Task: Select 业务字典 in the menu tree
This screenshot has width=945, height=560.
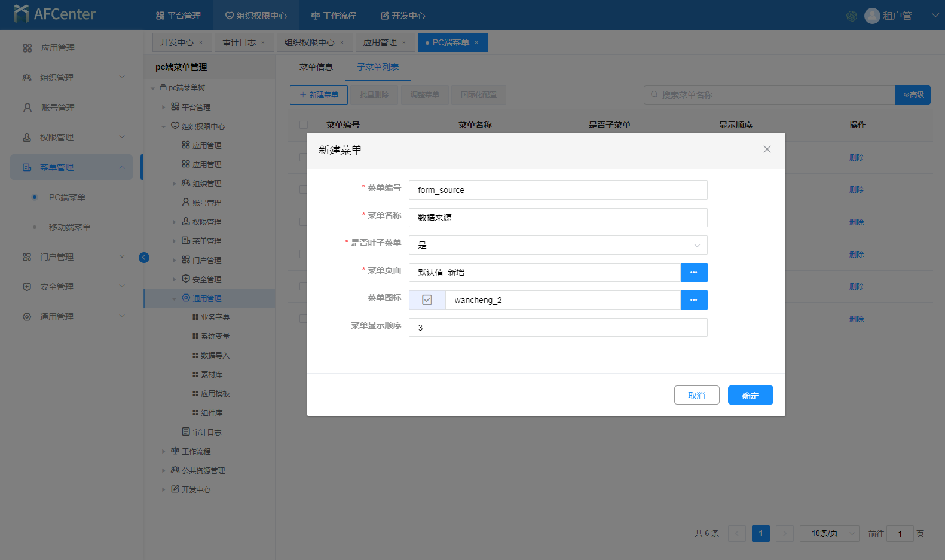Action: [x=215, y=317]
